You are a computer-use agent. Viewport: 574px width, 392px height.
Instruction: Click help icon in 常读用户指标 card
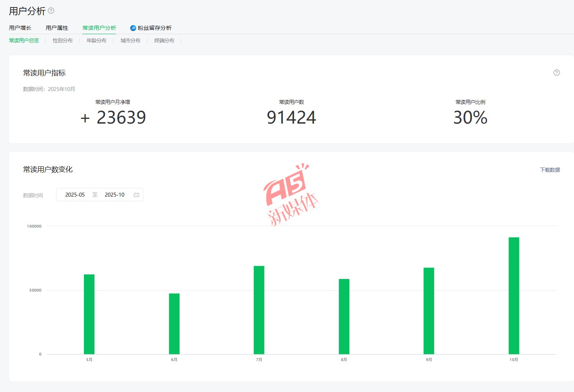[x=556, y=73]
